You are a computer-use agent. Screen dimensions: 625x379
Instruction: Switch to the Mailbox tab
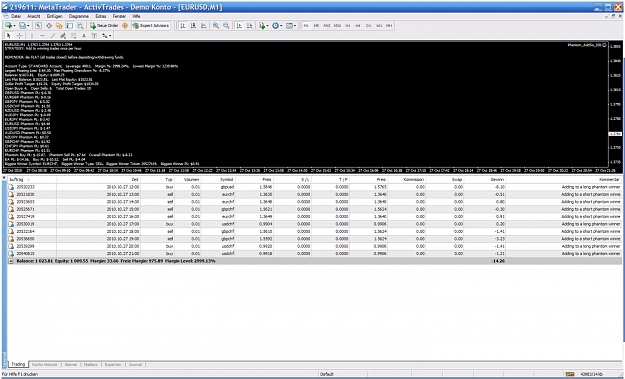[90, 365]
